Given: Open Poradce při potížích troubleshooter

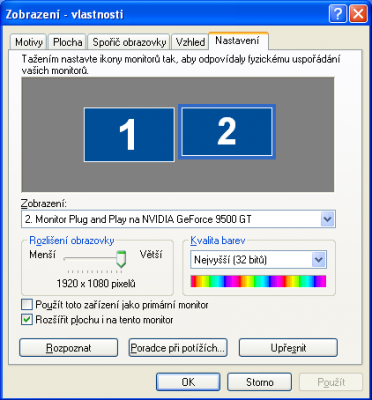Looking at the screenshot, I should tap(178, 348).
